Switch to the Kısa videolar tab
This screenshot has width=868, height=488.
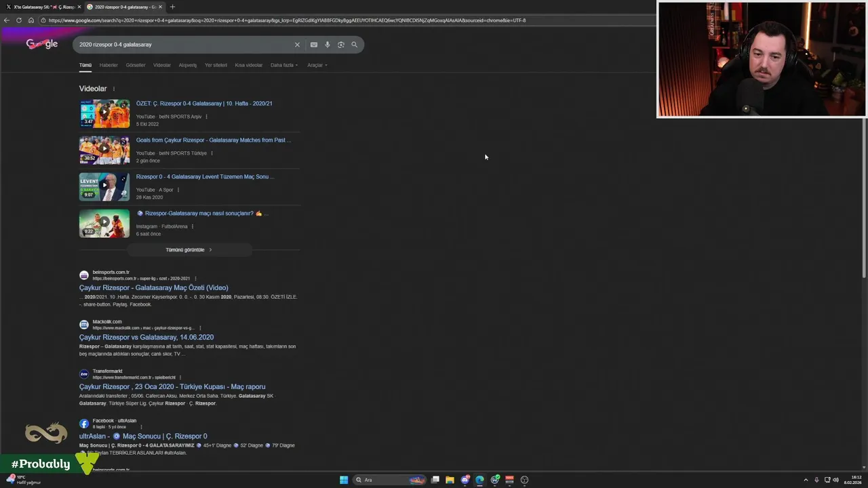click(249, 65)
